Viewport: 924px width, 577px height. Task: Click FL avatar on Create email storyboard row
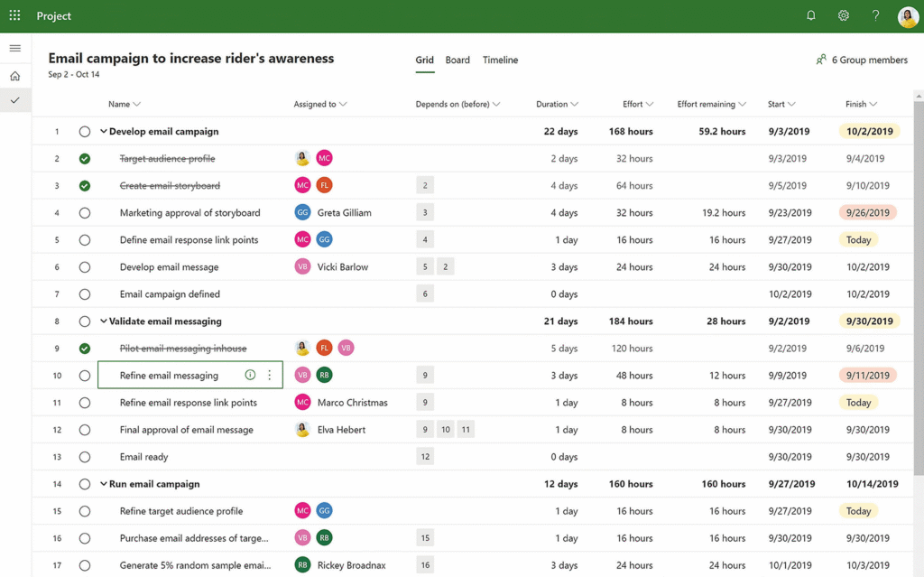coord(324,185)
